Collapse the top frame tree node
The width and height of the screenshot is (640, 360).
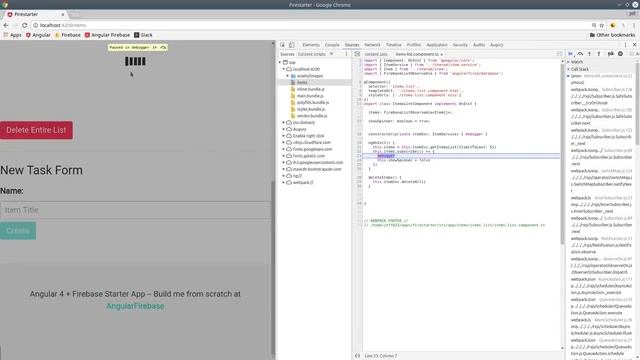pos(280,62)
